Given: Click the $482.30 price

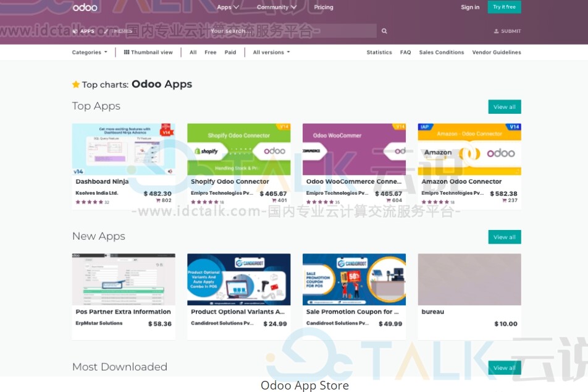Looking at the screenshot, I should 157,194.
